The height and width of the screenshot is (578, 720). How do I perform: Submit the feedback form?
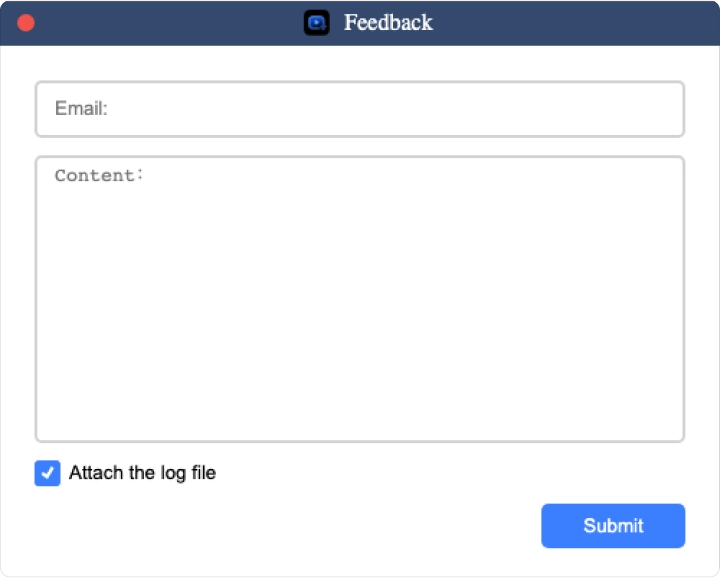[x=613, y=526]
